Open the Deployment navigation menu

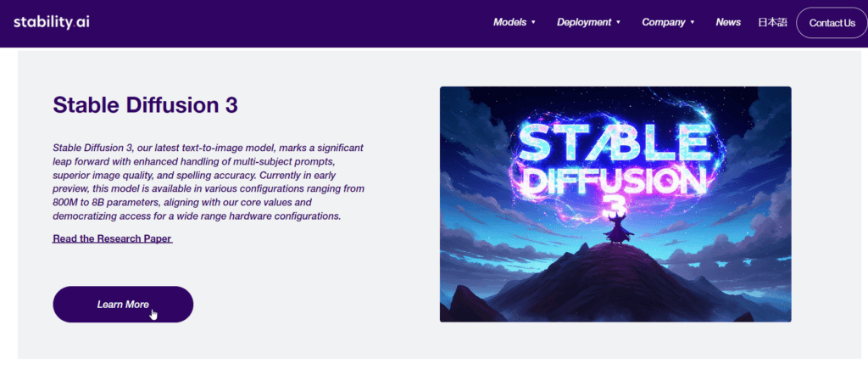(x=588, y=23)
